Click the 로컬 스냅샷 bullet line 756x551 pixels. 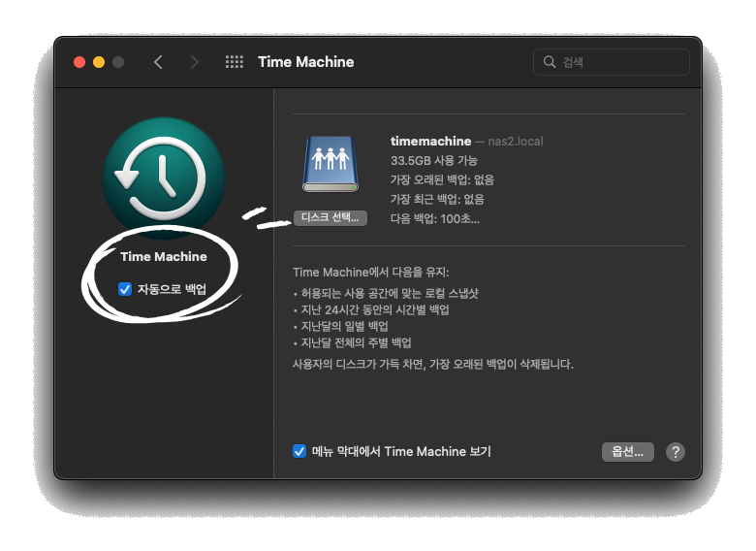point(386,293)
